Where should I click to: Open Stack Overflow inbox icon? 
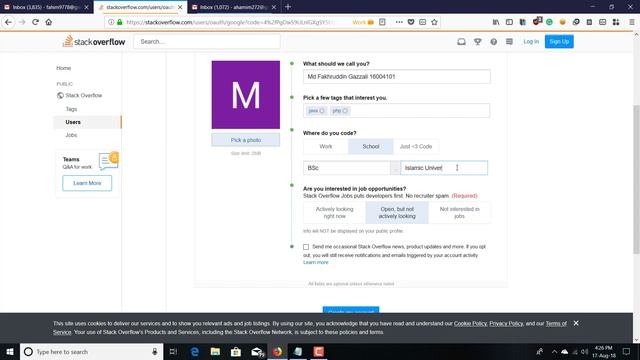click(461, 42)
